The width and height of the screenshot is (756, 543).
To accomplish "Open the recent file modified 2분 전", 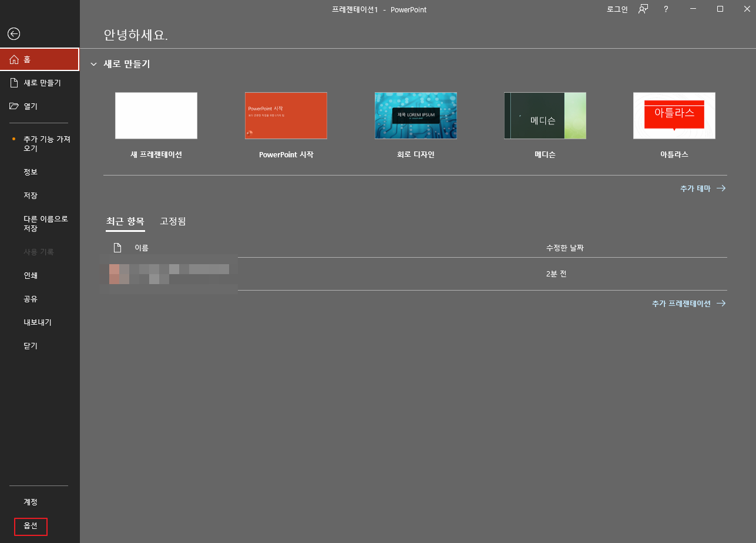I will point(415,274).
